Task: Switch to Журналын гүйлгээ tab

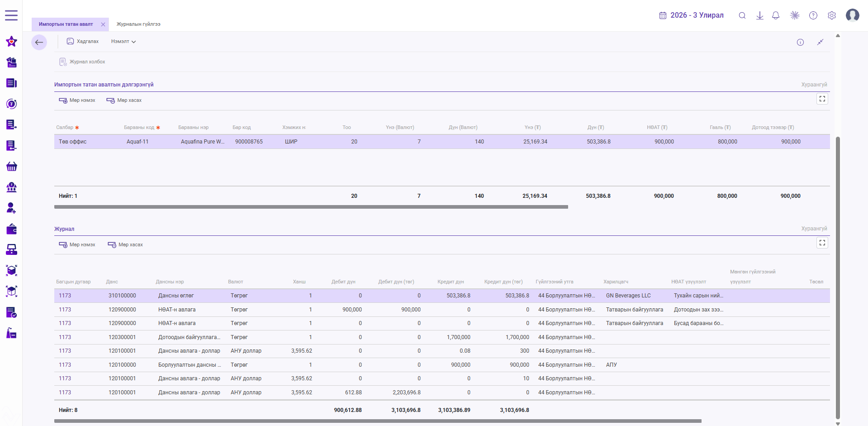Action: pos(138,24)
